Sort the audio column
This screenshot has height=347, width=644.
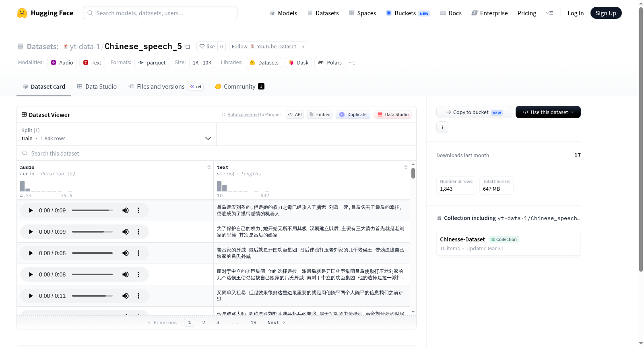pos(209,167)
